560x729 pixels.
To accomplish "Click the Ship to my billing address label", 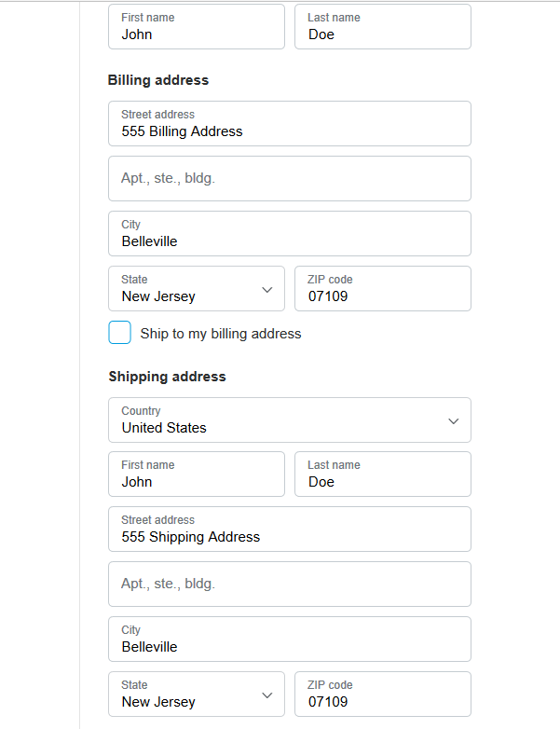I will point(221,334).
